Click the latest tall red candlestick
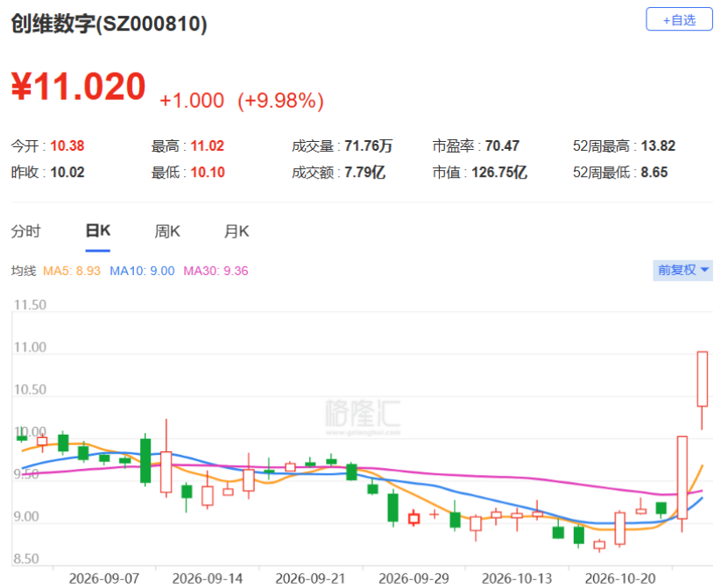The image size is (728, 588). 702,379
